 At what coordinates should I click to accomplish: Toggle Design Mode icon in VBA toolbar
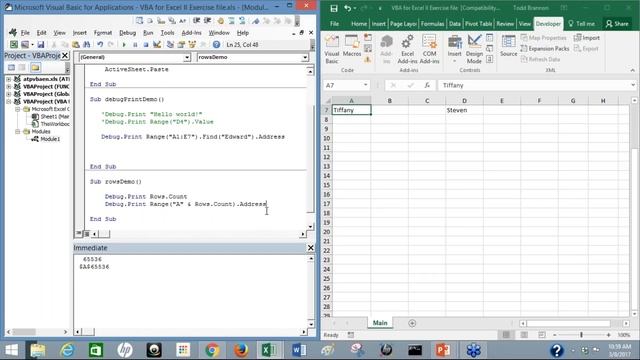pyautogui.click(x=157, y=44)
